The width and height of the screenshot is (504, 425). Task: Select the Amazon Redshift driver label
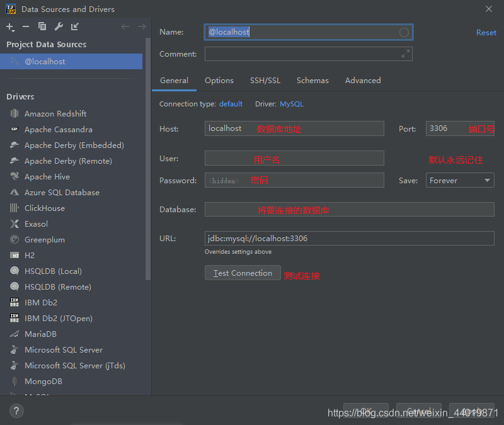(55, 114)
